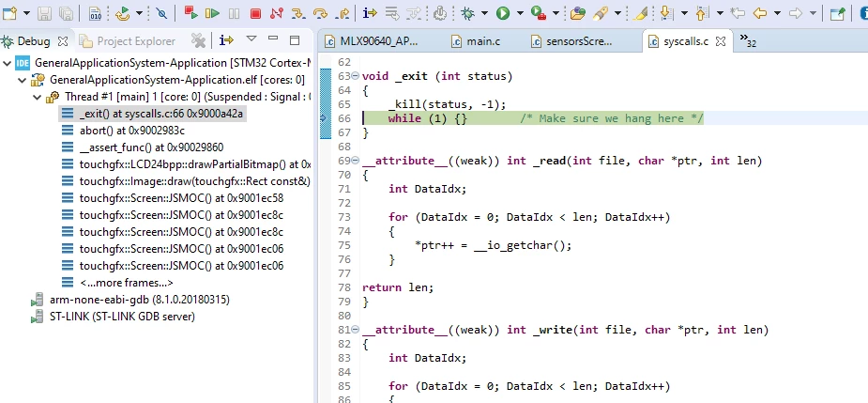
Task: Click the Suspend pause icon
Action: coord(235,13)
